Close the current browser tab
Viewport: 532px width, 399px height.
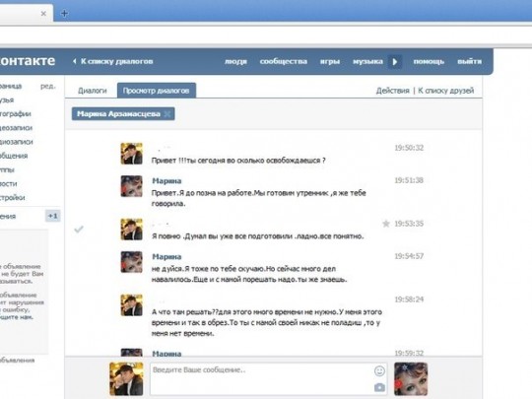coord(43,14)
